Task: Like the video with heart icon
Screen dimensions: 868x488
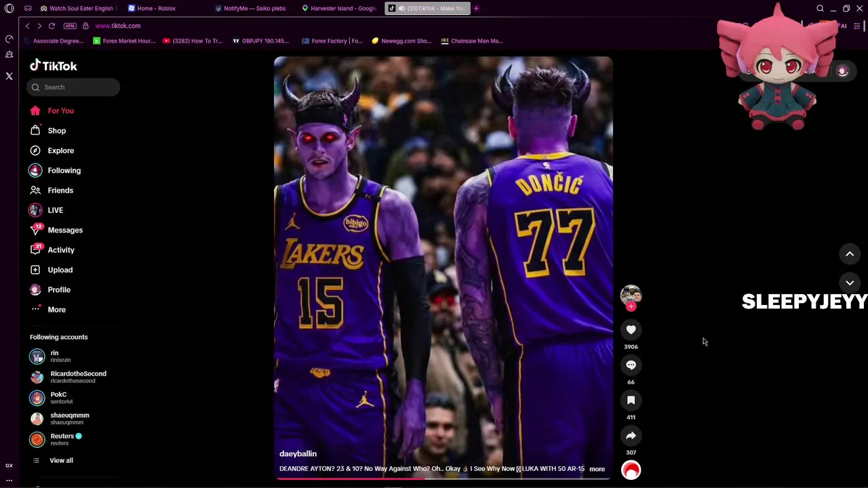Action: point(631,329)
